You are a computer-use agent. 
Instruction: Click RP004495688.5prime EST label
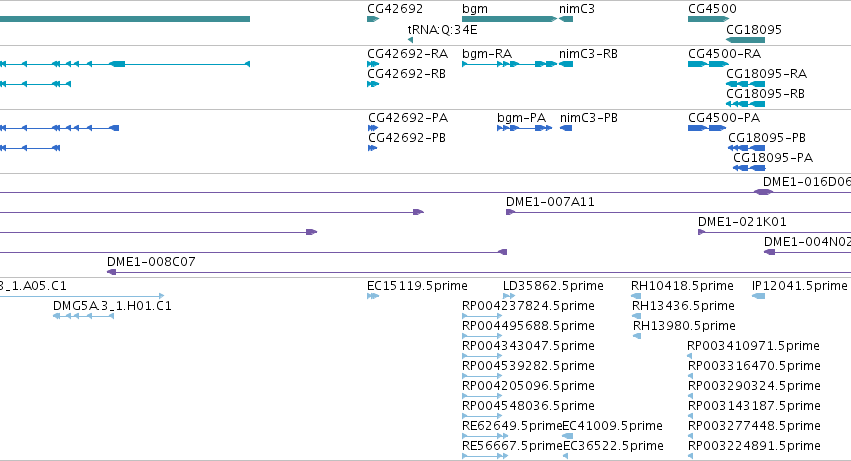(528, 326)
